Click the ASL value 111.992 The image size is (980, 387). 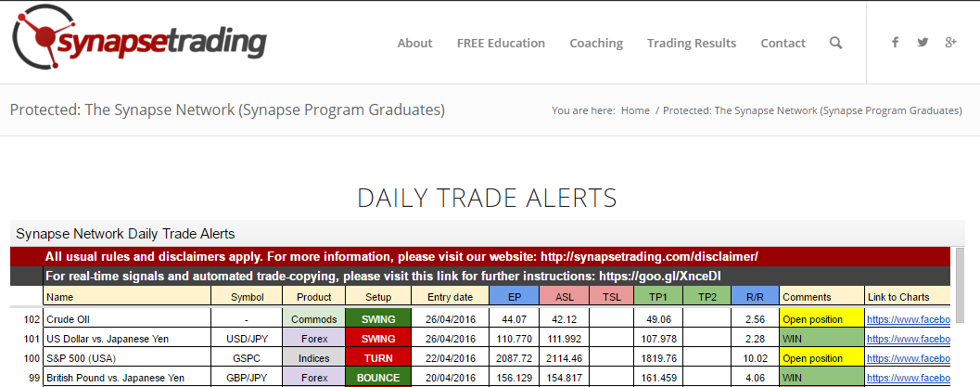pos(565,339)
